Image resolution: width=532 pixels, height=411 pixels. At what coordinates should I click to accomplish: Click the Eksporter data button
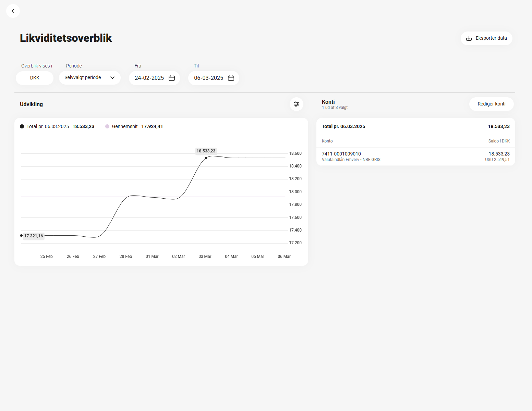click(x=486, y=38)
